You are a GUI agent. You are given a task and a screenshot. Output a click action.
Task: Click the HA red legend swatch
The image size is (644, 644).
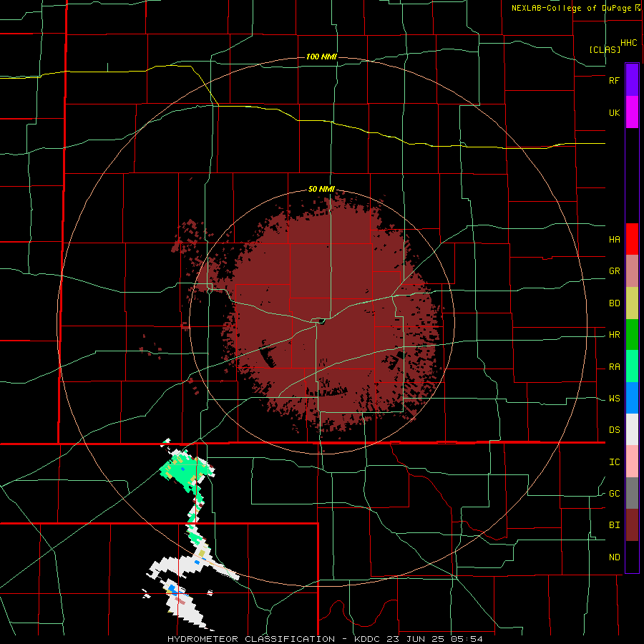632,239
